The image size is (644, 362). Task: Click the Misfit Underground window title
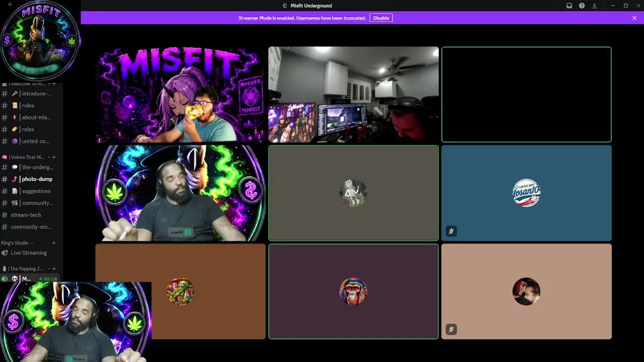pos(311,6)
